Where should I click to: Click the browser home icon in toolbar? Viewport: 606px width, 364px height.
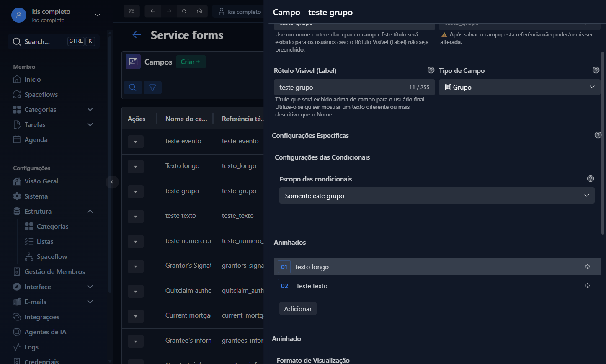(200, 11)
